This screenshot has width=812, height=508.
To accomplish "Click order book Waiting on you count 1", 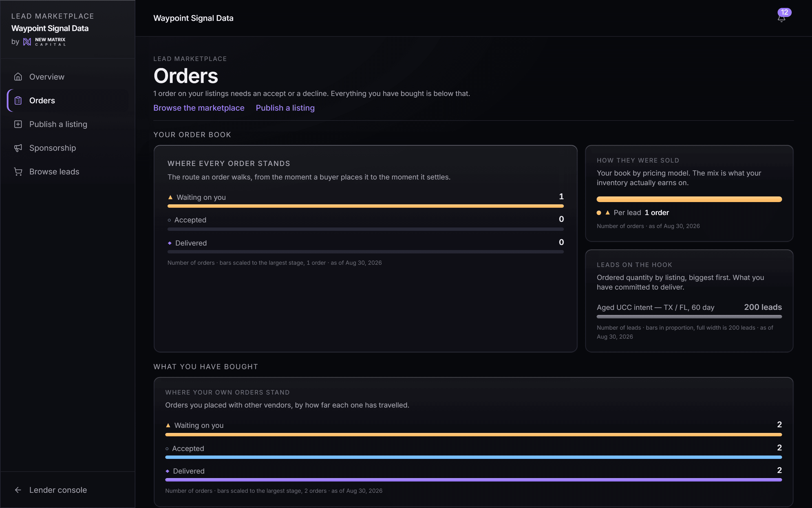I will click(561, 196).
